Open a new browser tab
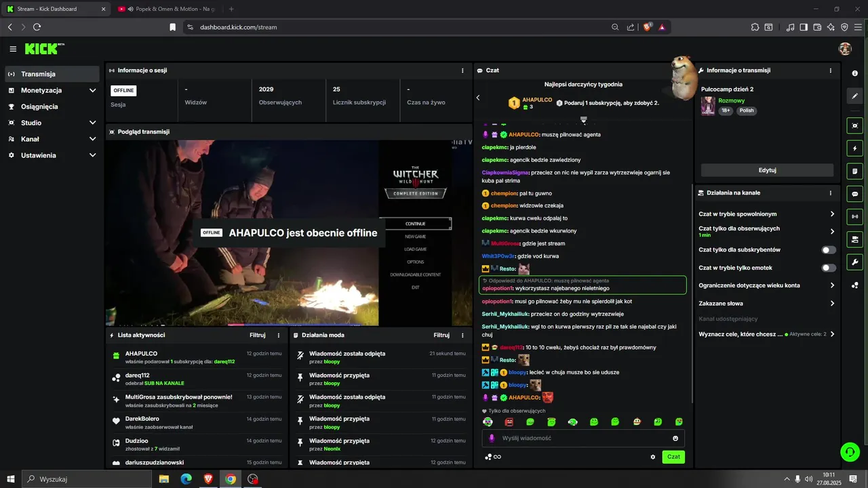The width and height of the screenshot is (868, 488). [231, 9]
